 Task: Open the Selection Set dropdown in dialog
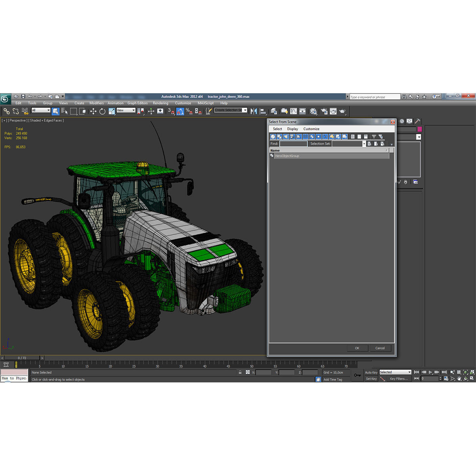364,144
